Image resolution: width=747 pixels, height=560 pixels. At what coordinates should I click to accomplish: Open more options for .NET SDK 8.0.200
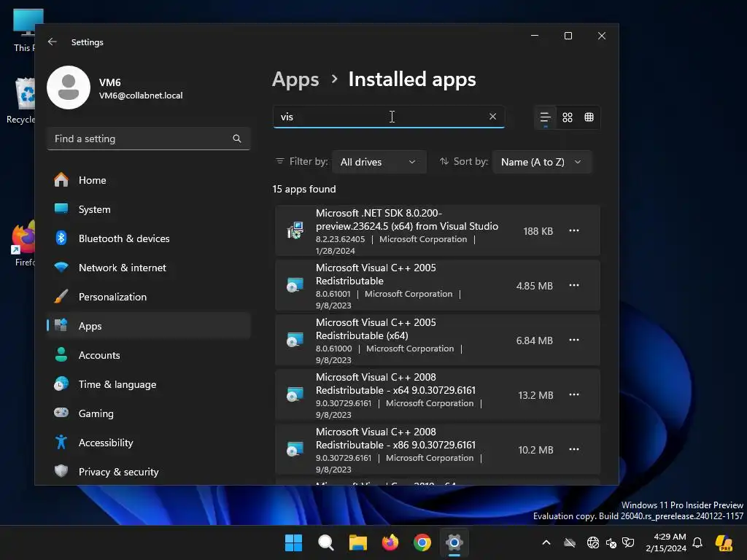click(574, 231)
